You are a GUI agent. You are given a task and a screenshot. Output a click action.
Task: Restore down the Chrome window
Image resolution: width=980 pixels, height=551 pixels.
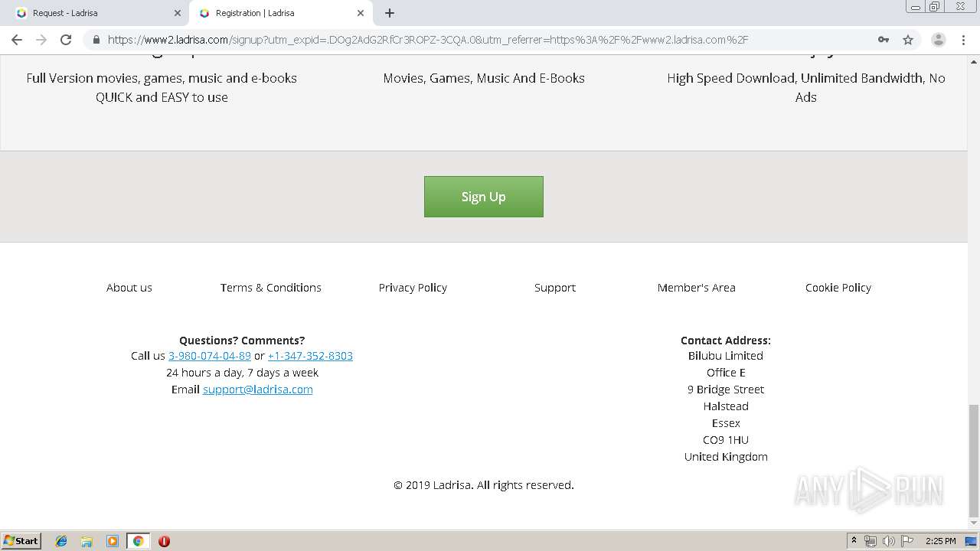[935, 7]
